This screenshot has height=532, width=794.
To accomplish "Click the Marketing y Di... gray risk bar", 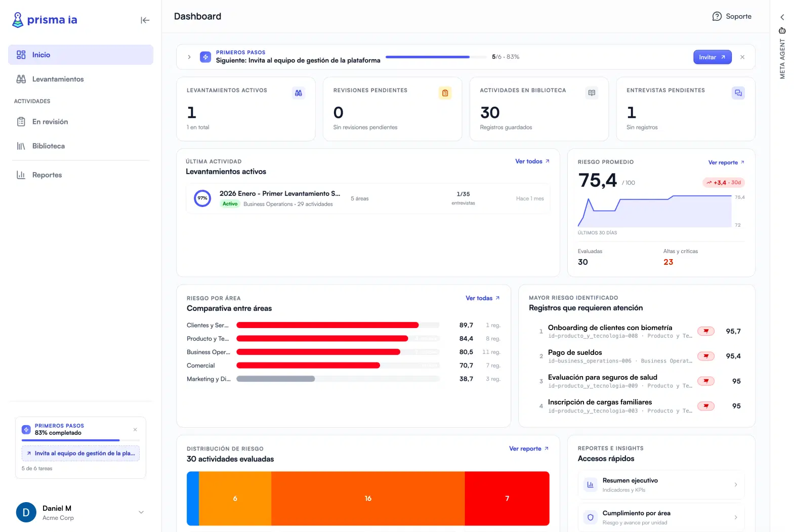I will pyautogui.click(x=276, y=379).
